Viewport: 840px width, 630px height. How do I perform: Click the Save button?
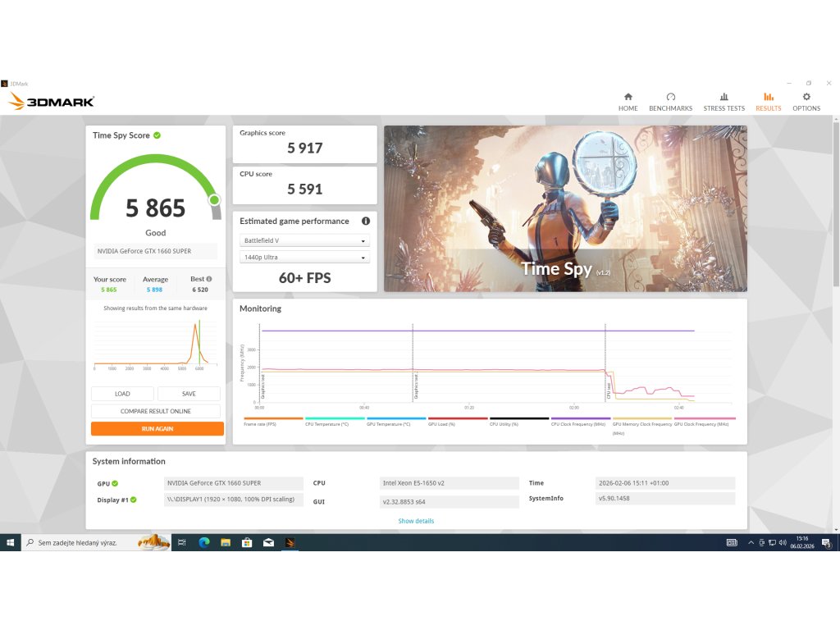point(189,394)
